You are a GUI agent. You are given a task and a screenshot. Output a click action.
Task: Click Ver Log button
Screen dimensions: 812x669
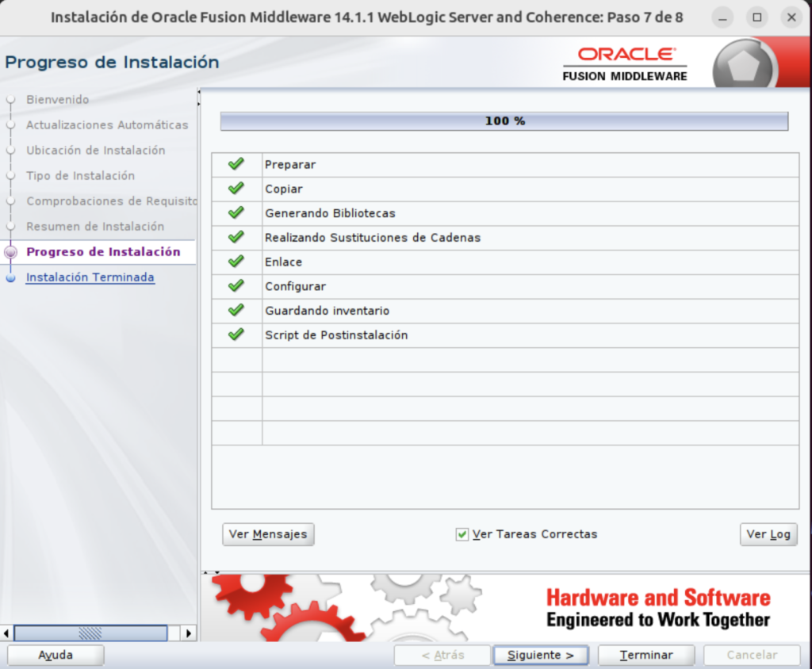click(768, 534)
